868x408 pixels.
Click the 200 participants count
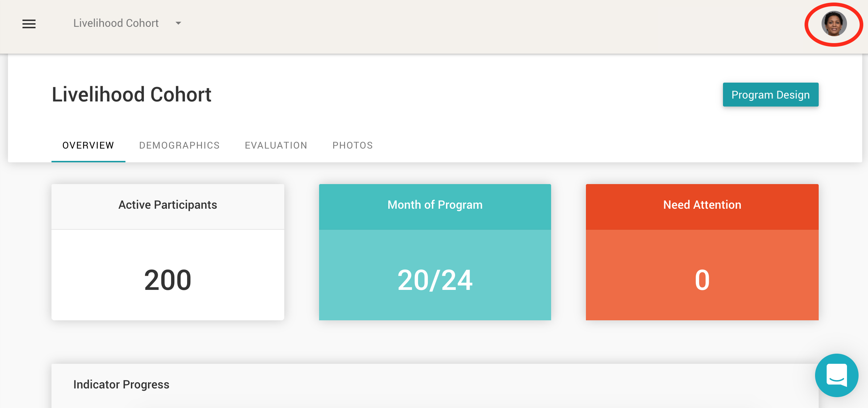click(168, 280)
